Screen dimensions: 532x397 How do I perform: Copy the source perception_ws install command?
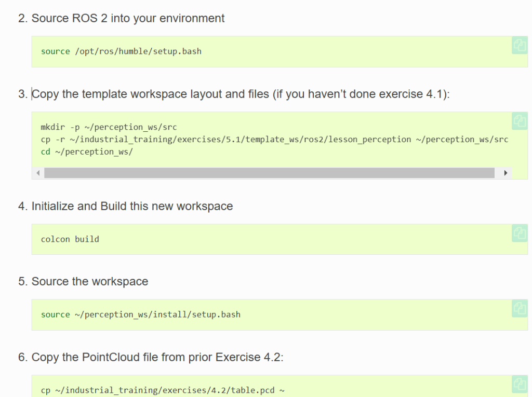519,309
